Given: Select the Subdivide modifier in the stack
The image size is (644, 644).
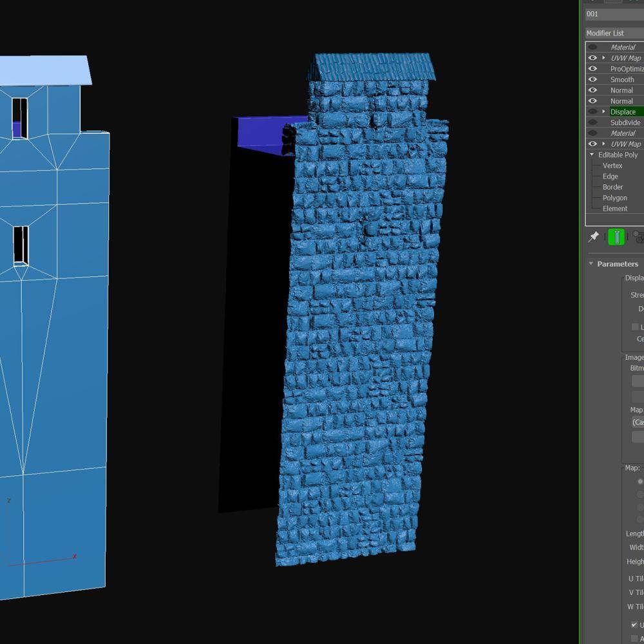Looking at the screenshot, I should pyautogui.click(x=625, y=122).
